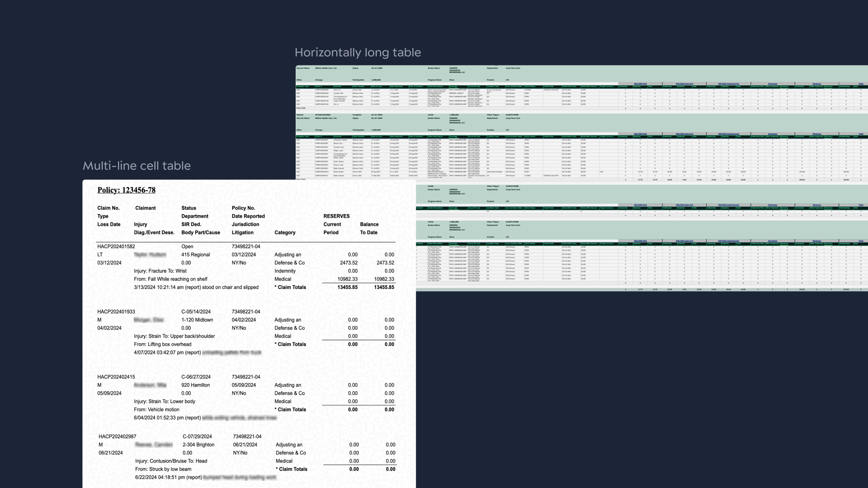
Task: Click the 10982.33 Medical current period value
Action: (347, 279)
